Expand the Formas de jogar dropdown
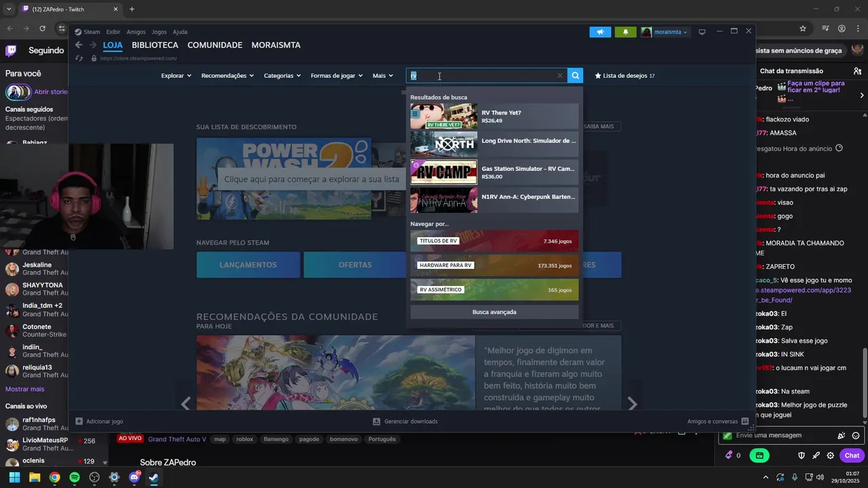 [x=336, y=76]
